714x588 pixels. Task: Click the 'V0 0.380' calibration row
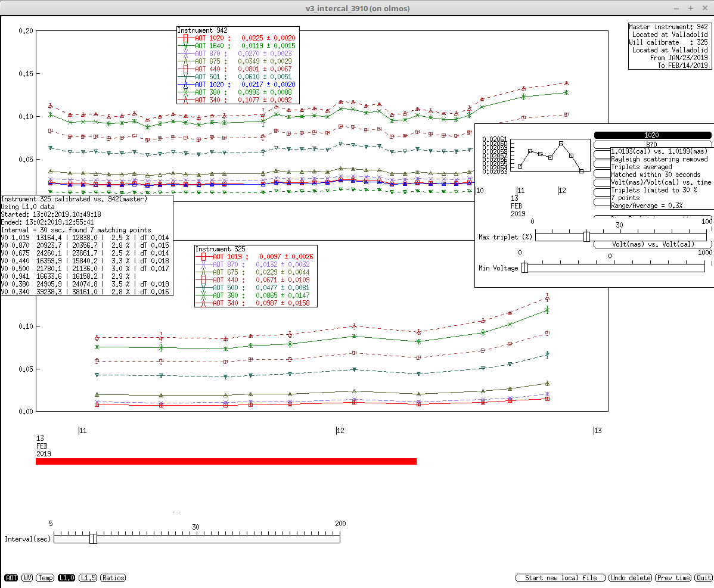point(85,284)
